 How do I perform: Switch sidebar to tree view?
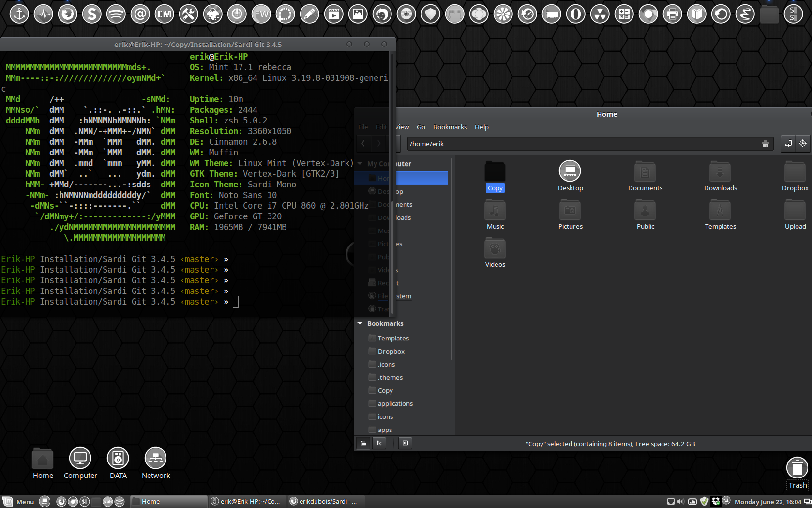point(379,443)
